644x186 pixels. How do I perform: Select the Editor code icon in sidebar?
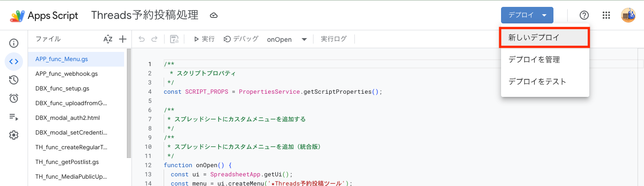[14, 62]
